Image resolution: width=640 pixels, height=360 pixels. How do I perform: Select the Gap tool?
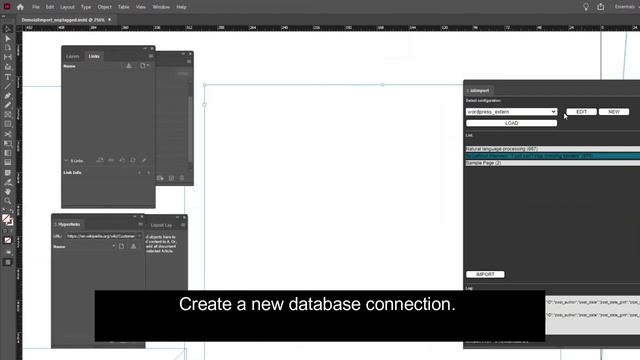click(7, 57)
